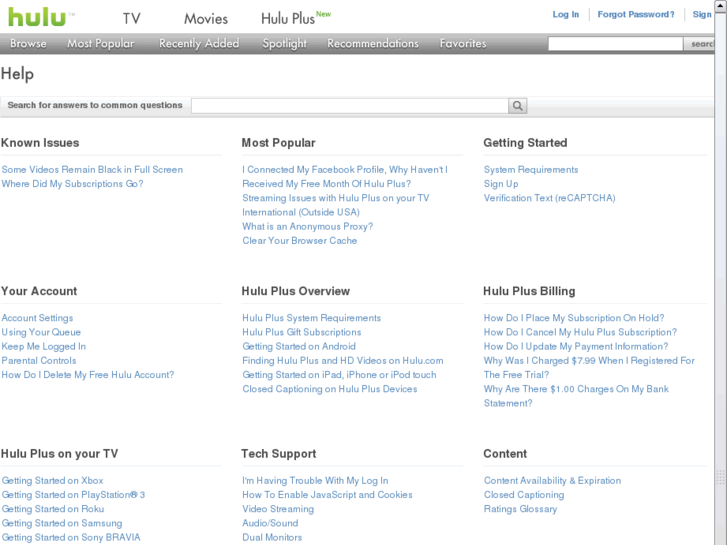Open How To Enable JavaScript and Cookies
This screenshot has width=727, height=545.
pos(327,495)
